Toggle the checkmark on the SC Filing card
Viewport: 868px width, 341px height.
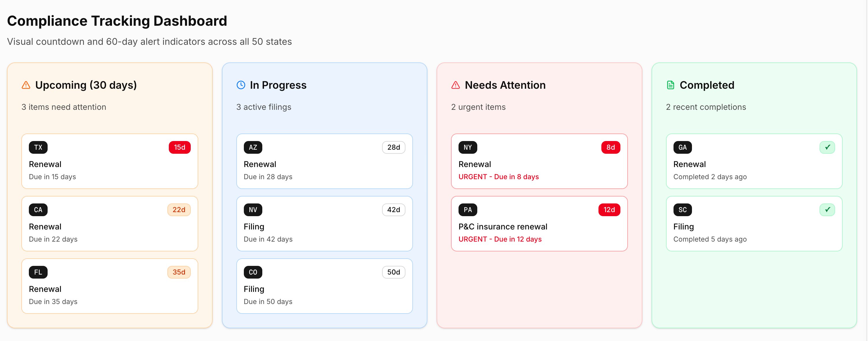828,210
